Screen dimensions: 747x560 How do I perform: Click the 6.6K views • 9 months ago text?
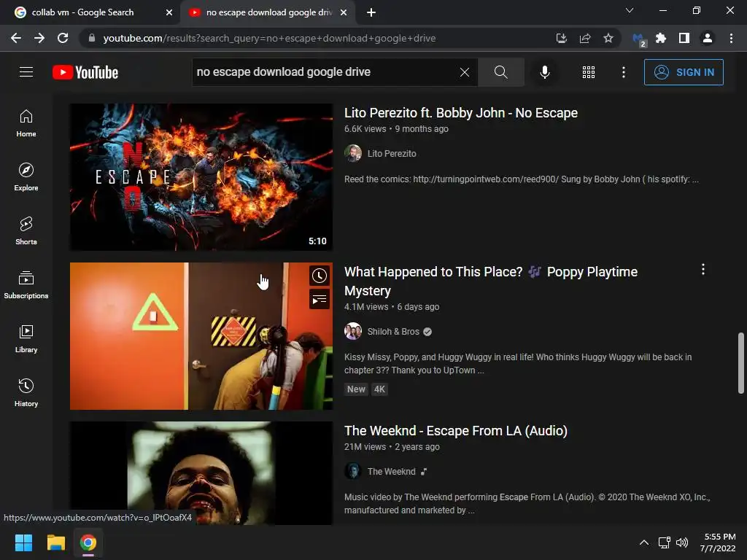(x=396, y=128)
